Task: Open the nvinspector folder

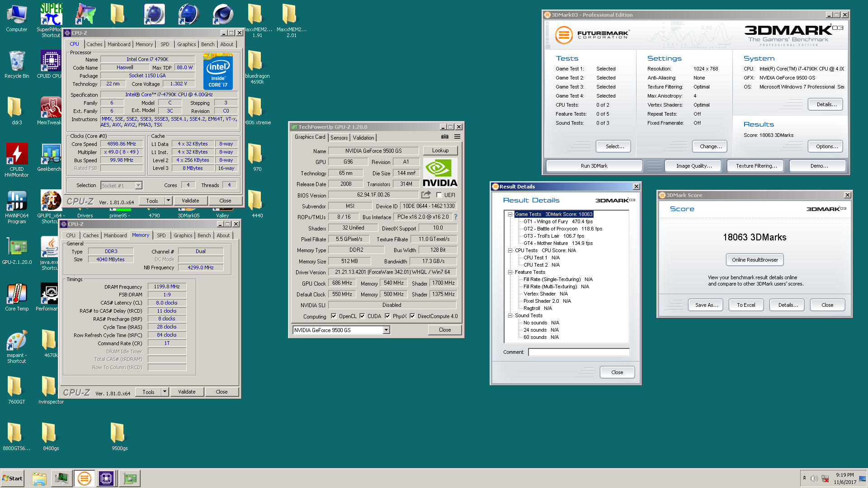Action: [51, 390]
